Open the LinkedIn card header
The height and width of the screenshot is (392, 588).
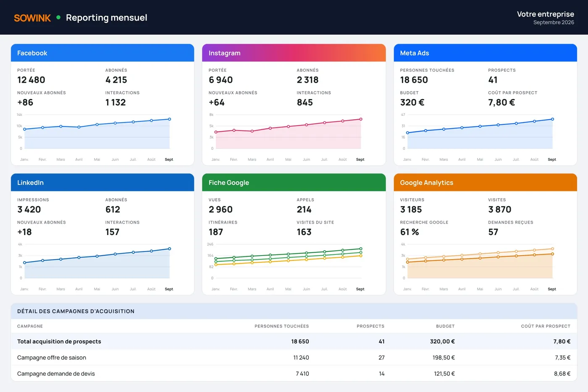[102, 183]
